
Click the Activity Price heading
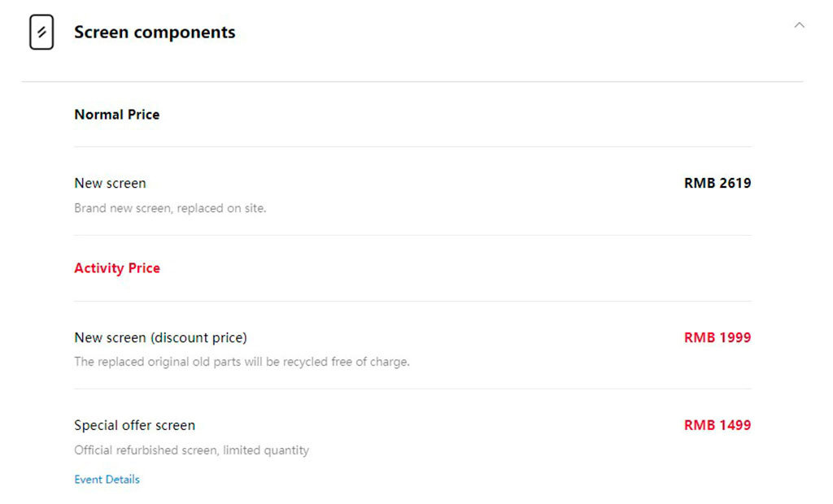click(117, 268)
